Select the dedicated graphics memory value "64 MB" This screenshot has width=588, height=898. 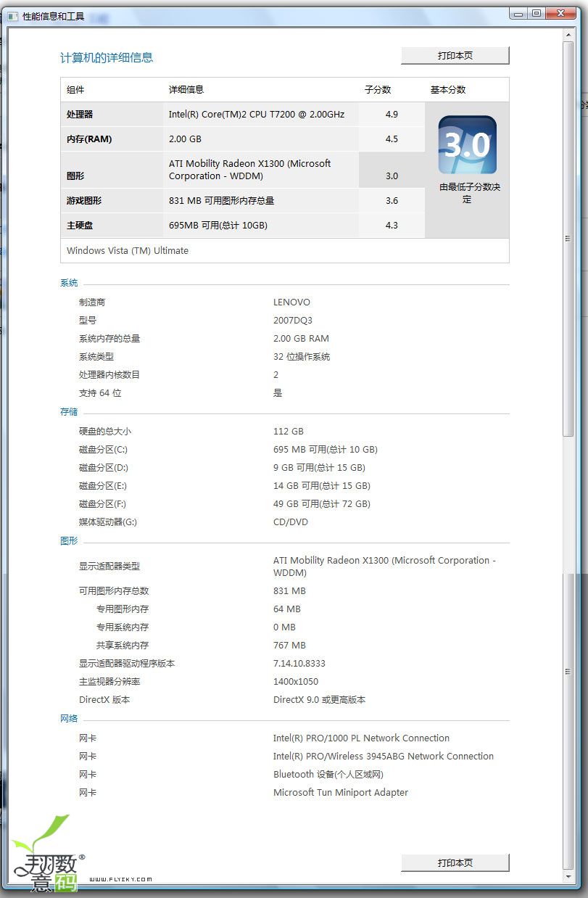point(287,609)
